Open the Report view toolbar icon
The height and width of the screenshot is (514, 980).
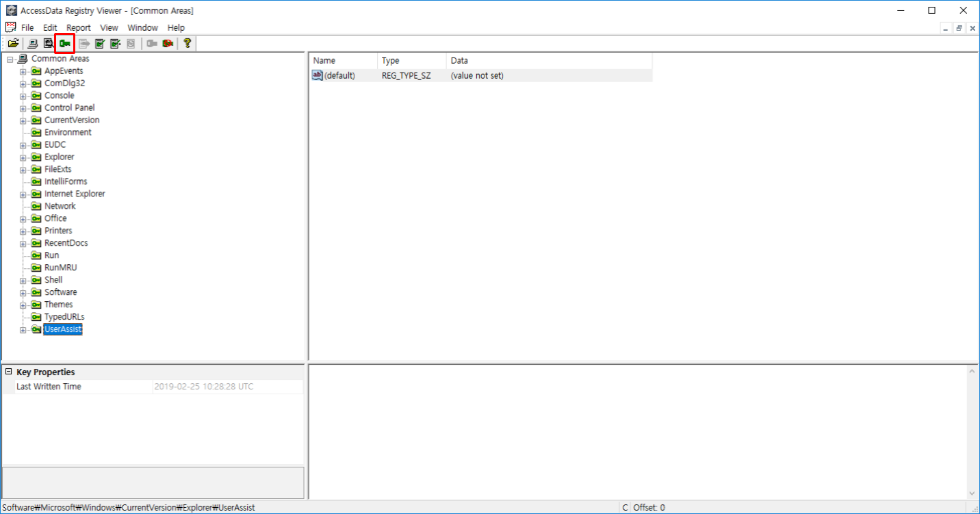(x=49, y=43)
